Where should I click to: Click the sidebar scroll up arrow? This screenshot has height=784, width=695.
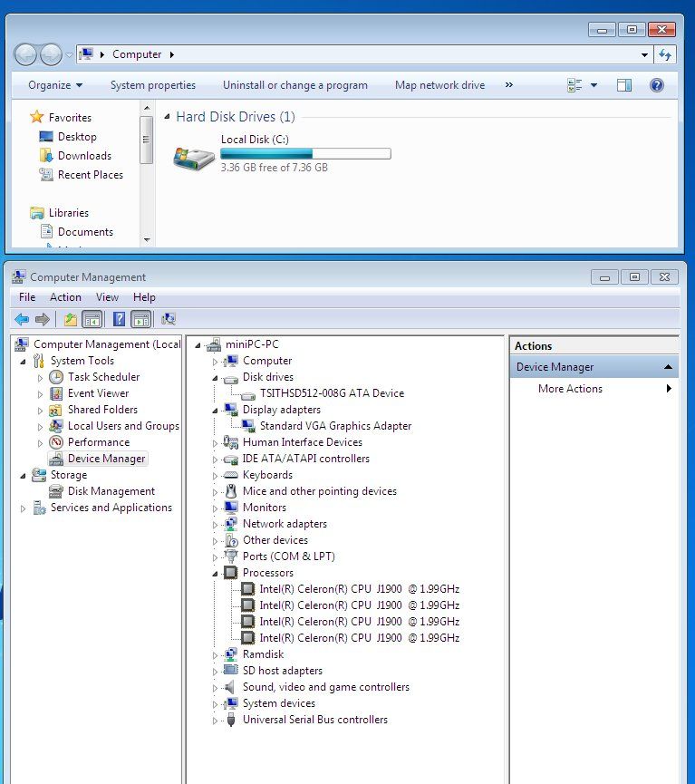(x=147, y=108)
